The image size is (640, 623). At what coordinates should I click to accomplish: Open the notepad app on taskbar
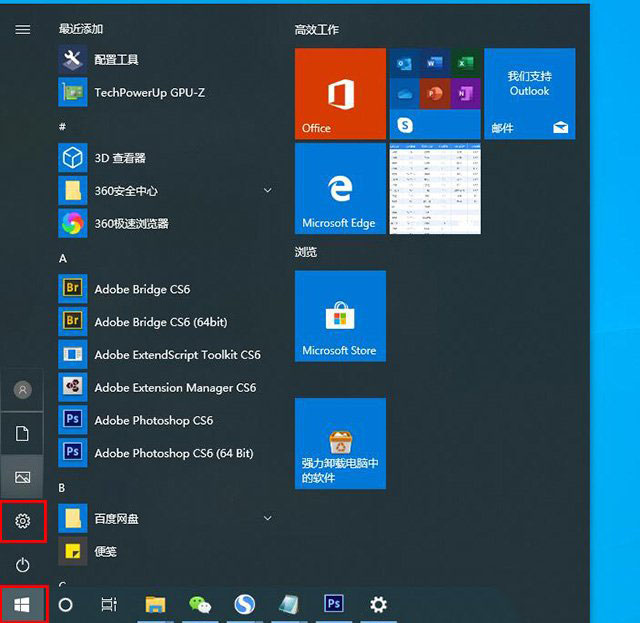(x=289, y=605)
